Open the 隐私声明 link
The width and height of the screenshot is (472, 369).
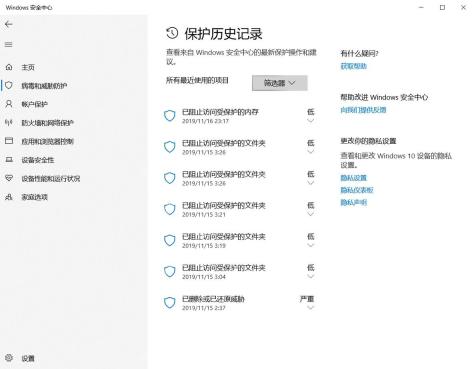(353, 202)
